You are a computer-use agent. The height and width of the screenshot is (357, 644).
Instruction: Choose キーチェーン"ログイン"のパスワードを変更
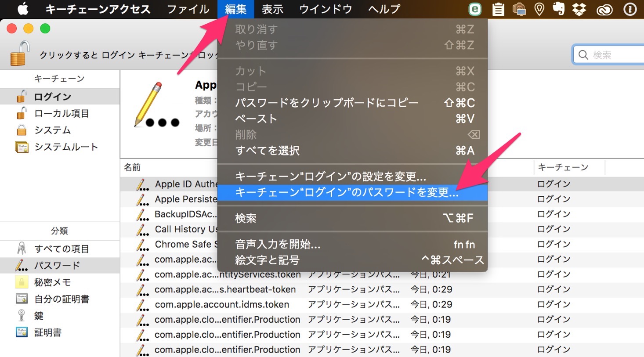click(x=352, y=192)
